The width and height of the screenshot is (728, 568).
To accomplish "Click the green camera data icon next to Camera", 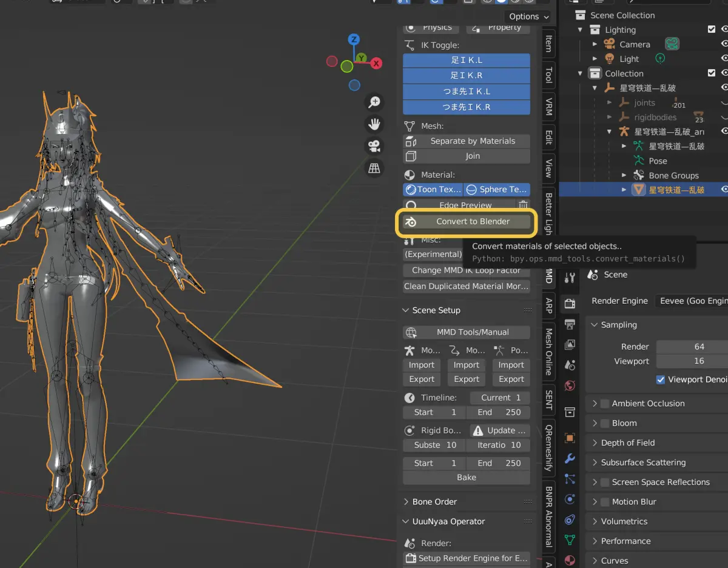I will click(x=671, y=44).
